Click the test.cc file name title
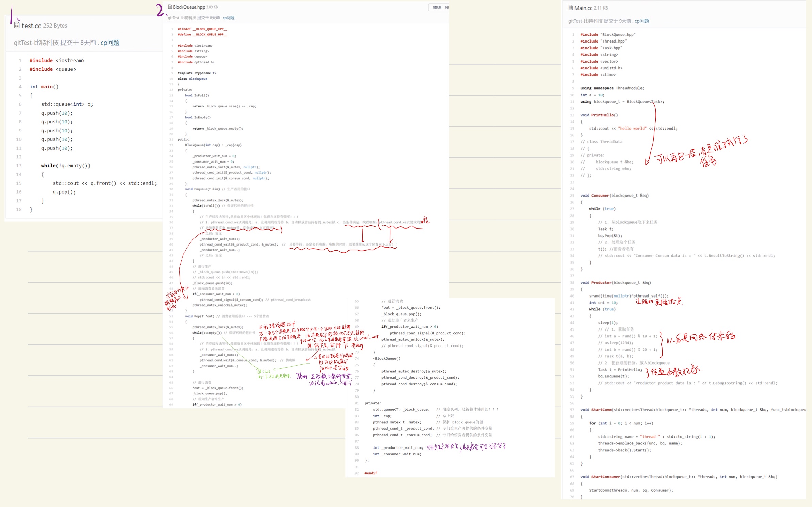The height and width of the screenshot is (507, 812). 31,26
